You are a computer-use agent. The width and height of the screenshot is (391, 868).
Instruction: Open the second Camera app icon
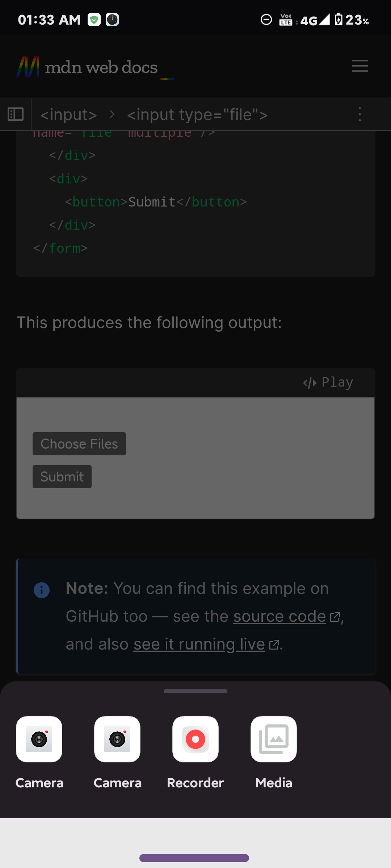click(x=117, y=739)
